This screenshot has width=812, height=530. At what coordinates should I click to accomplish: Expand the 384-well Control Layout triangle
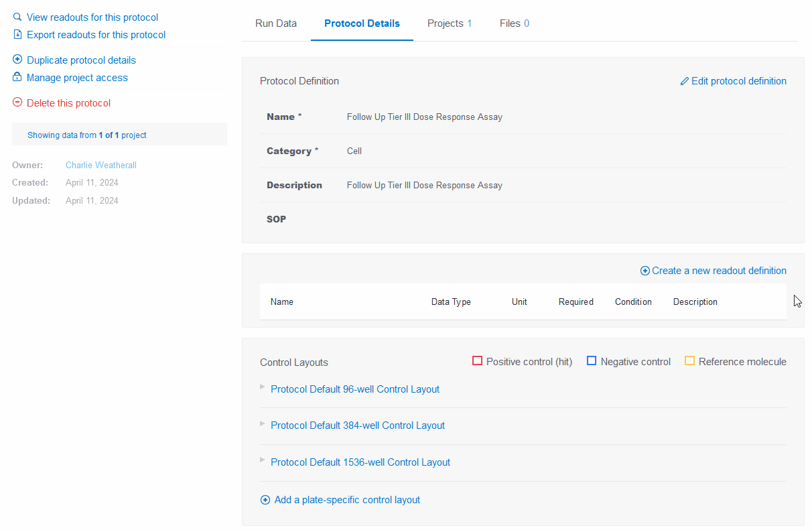coord(263,423)
